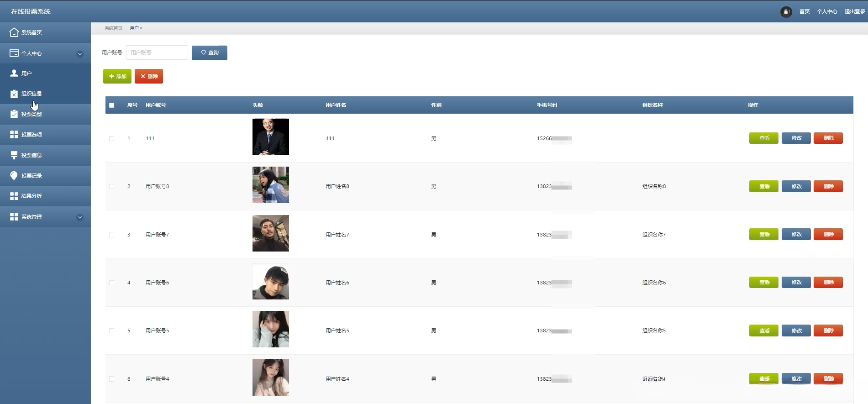
Task: Open avatar thumbnail of 用户姓名6
Action: coord(271,281)
